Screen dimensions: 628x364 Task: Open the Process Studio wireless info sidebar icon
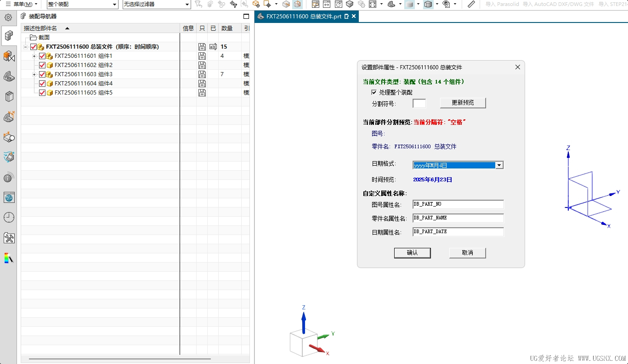tap(9, 177)
